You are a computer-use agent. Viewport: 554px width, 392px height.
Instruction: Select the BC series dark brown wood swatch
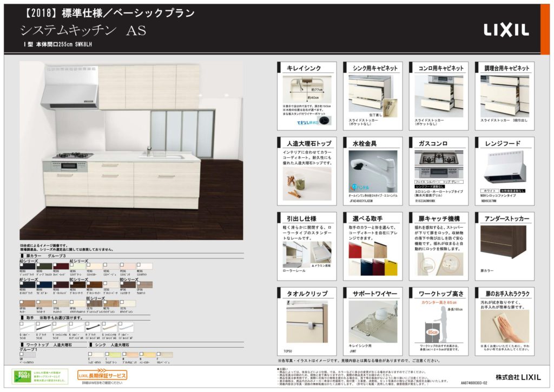(x=77, y=284)
